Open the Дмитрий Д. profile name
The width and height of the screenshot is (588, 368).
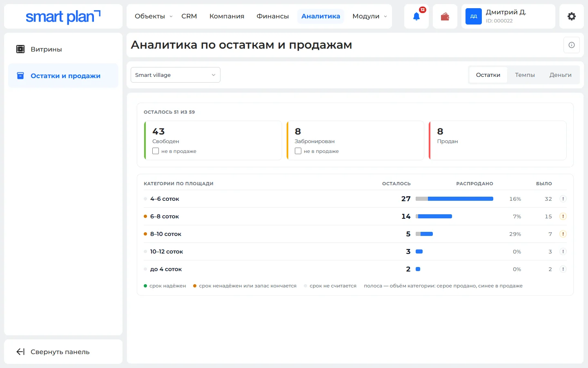click(506, 12)
